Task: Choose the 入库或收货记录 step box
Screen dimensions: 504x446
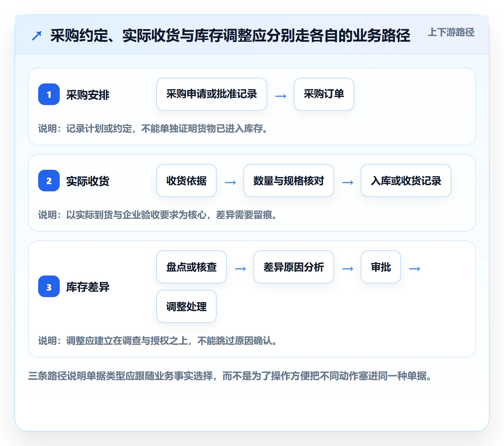Action: 406,181
